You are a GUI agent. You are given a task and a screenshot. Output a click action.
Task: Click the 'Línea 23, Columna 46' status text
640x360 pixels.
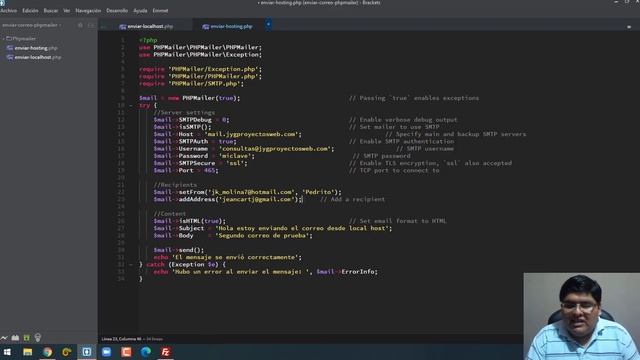pyautogui.click(x=121, y=339)
